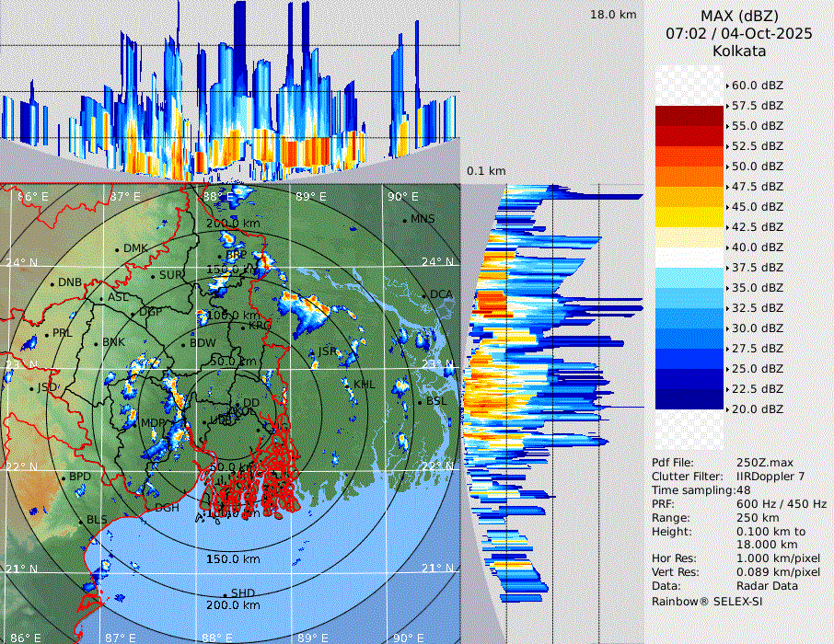Image resolution: width=834 pixels, height=644 pixels.
Task: Select the BDW station marker
Action: [184, 344]
